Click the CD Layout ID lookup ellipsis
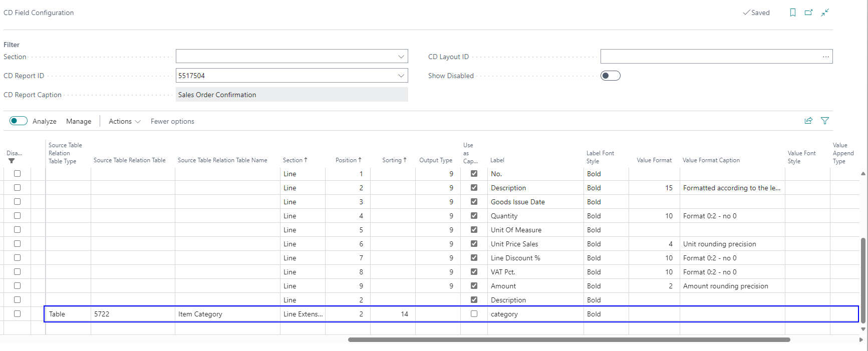Image resolution: width=868 pixels, height=351 pixels. point(825,57)
